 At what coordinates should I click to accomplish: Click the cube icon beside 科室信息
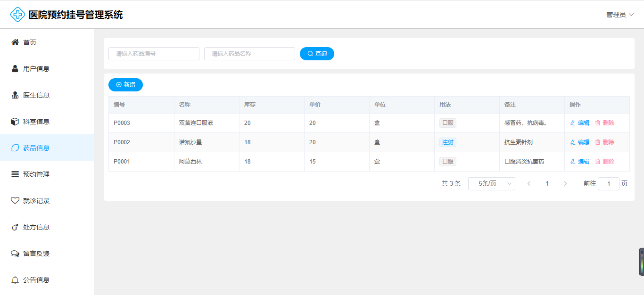pyautogui.click(x=15, y=122)
